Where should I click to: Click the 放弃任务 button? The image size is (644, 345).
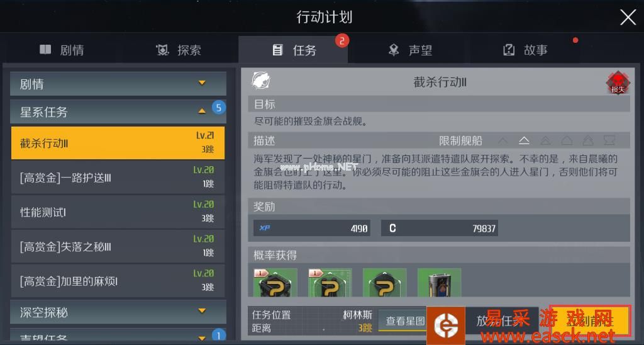coord(502,320)
